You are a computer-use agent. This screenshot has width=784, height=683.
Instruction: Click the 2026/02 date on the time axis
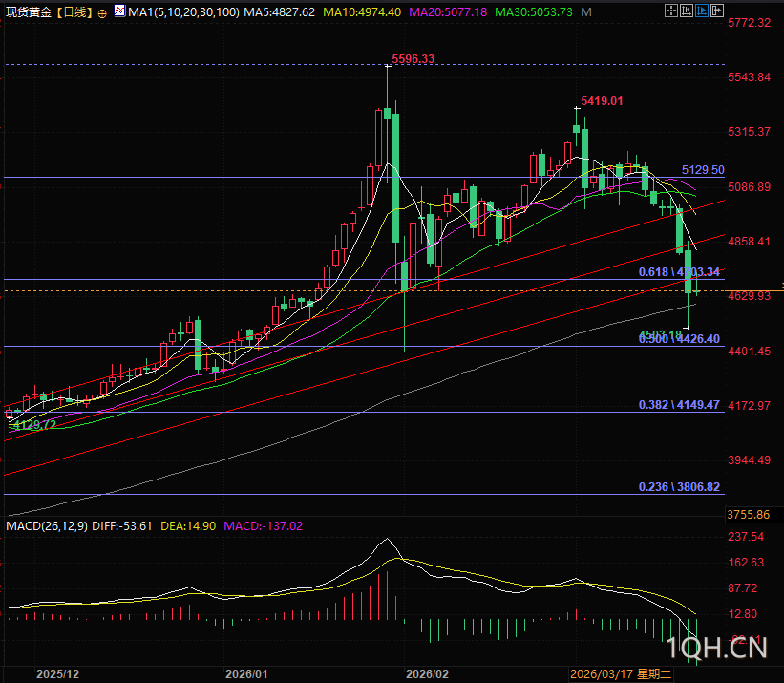[x=427, y=674]
